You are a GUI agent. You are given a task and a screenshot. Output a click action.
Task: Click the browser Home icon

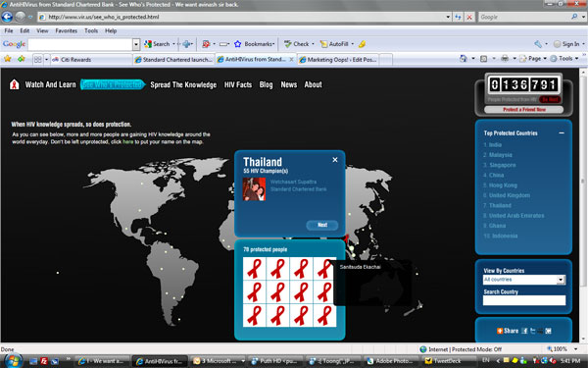[x=464, y=58]
